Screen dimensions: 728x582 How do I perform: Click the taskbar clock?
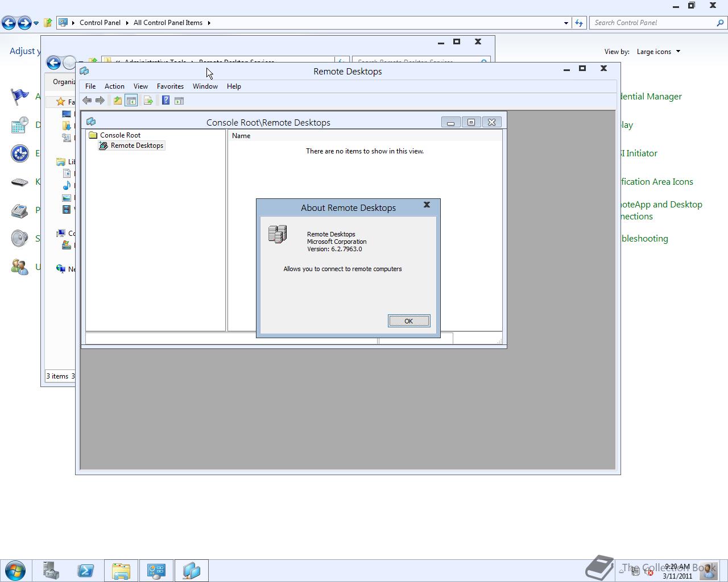click(677, 571)
